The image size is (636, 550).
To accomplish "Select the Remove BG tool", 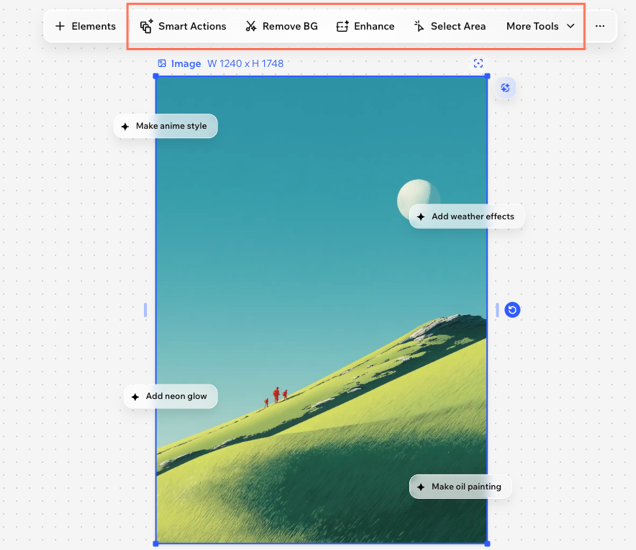I will (x=282, y=26).
